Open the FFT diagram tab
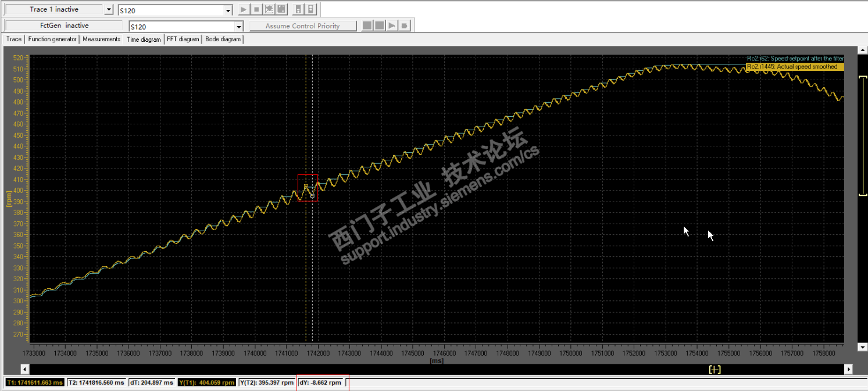This screenshot has height=391, width=868. pos(183,39)
